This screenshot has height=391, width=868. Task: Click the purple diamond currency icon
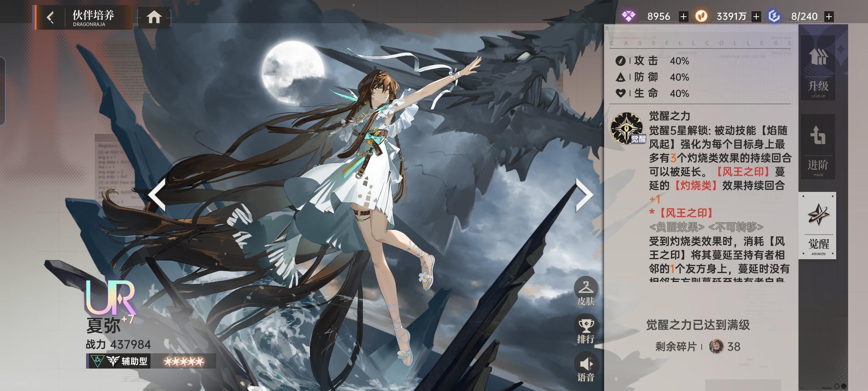629,16
